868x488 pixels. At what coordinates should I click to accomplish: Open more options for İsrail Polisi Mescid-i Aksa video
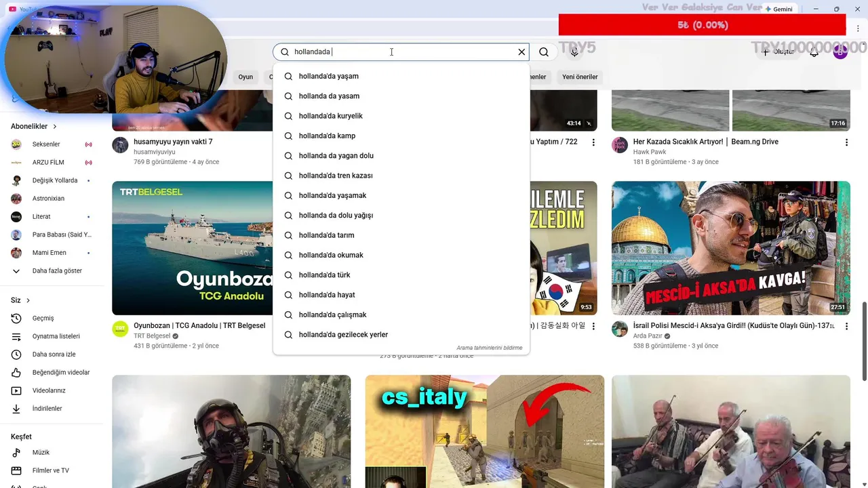click(846, 327)
